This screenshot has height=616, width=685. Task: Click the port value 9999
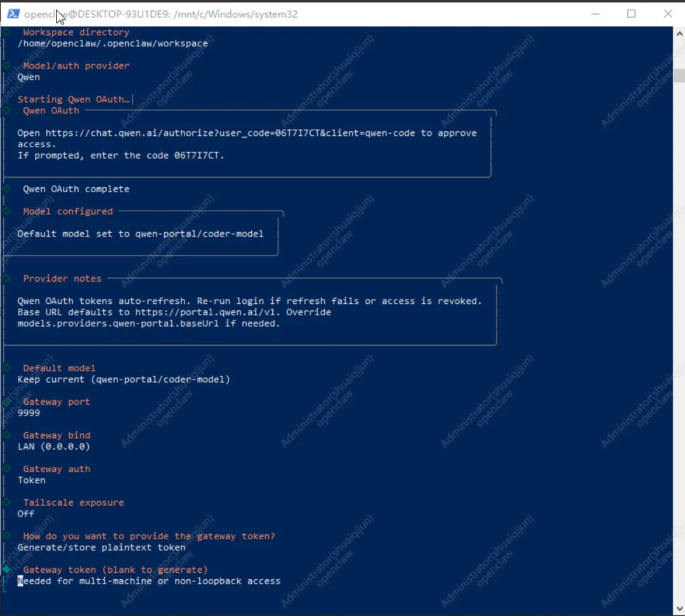coord(29,413)
